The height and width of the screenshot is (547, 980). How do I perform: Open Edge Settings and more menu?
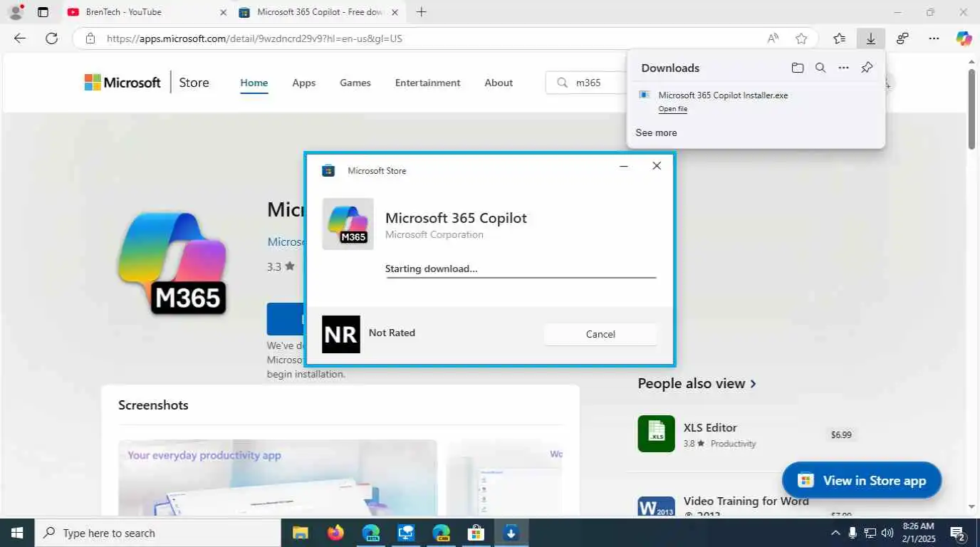pyautogui.click(x=934, y=38)
